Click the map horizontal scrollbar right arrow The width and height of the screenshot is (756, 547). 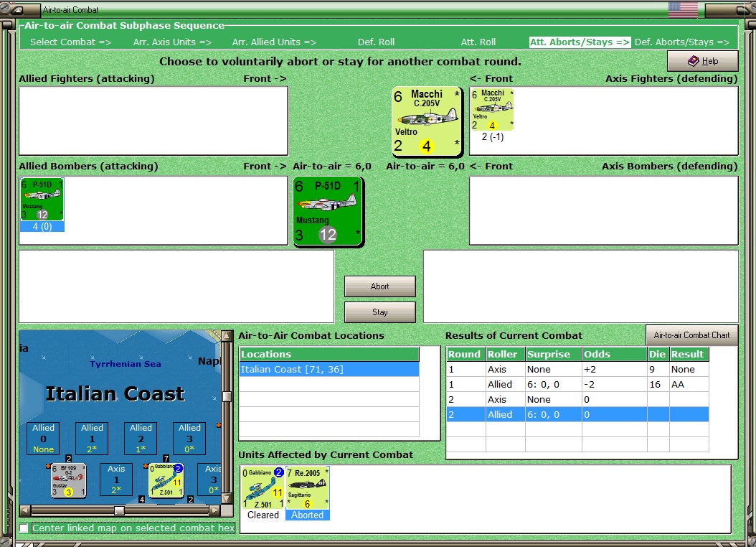pos(215,510)
